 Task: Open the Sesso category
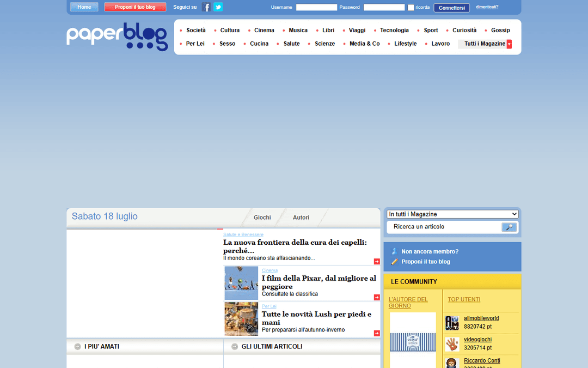coord(227,44)
